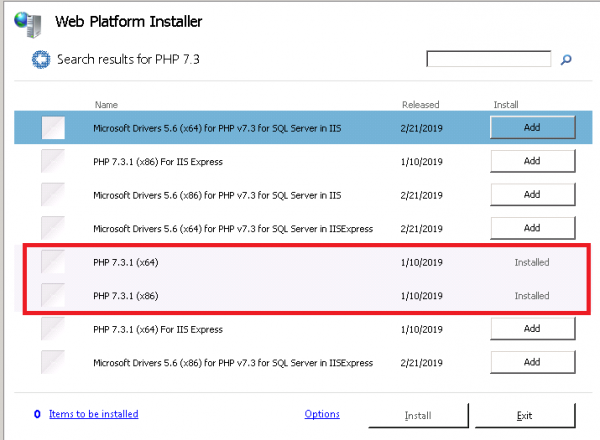Image resolution: width=600 pixels, height=440 pixels.
Task: Add Drivers 5.6 (x86) for IISExpress
Action: coord(533,362)
